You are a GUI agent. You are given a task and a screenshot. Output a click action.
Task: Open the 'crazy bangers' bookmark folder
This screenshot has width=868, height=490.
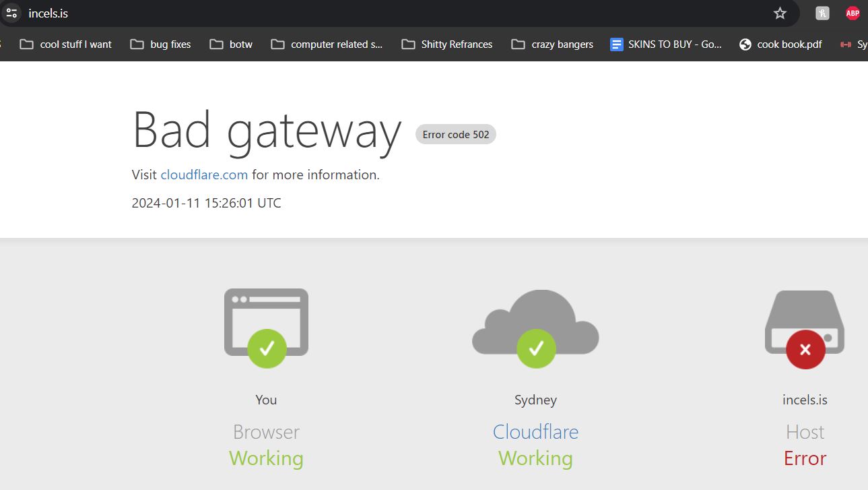click(552, 44)
